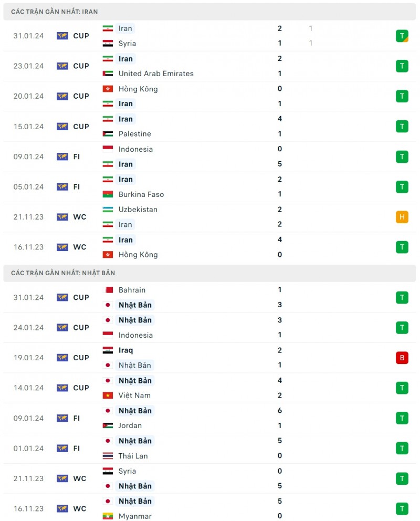420x521 pixels.
Task: Open the United Arab Emirates team link
Action: point(156,74)
